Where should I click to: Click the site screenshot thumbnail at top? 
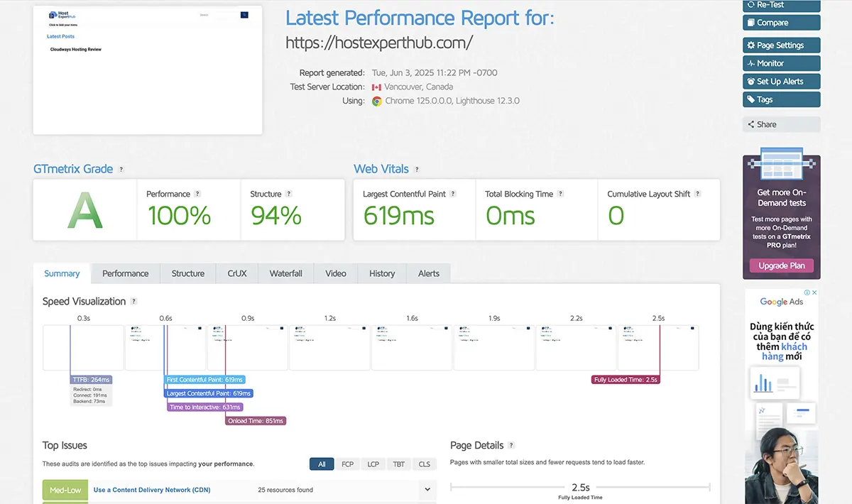(148, 70)
